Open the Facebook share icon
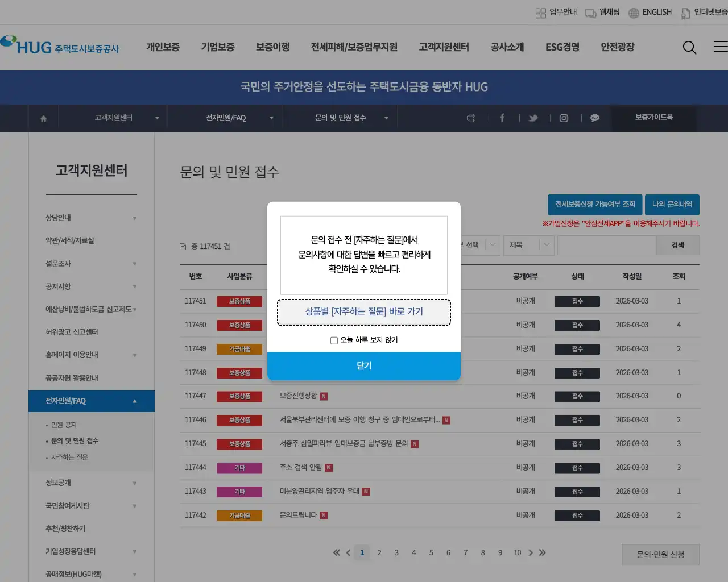Screen dimensions: 728x582 tap(502, 118)
